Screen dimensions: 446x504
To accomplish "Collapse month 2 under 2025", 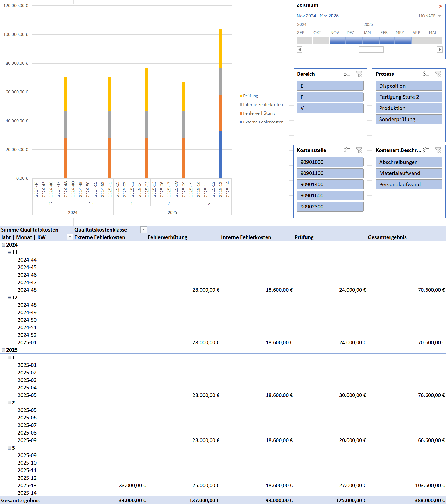I will tap(9, 403).
